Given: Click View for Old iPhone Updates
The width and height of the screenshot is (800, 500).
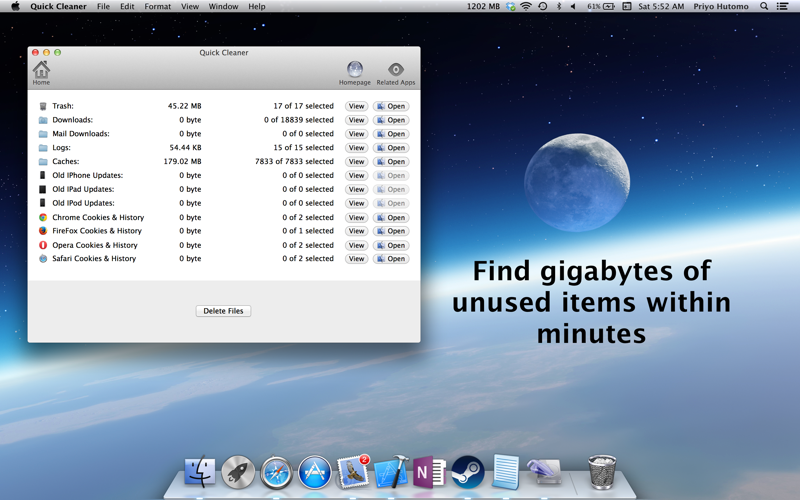Looking at the screenshot, I should click(x=357, y=175).
